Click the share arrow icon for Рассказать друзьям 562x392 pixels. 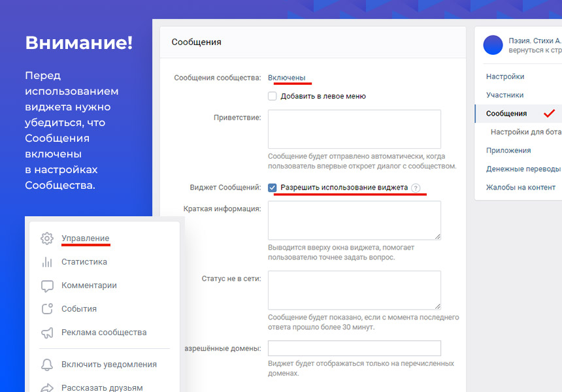pos(47,387)
